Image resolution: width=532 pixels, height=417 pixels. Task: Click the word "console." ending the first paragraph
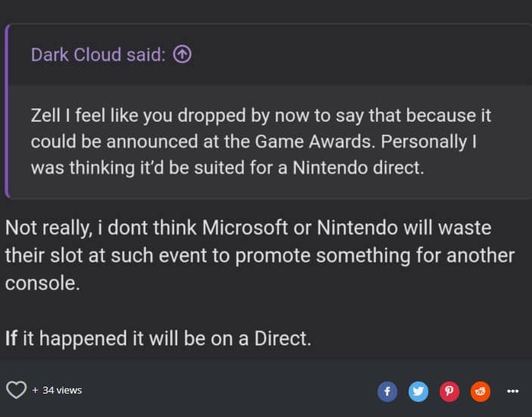pos(41,284)
